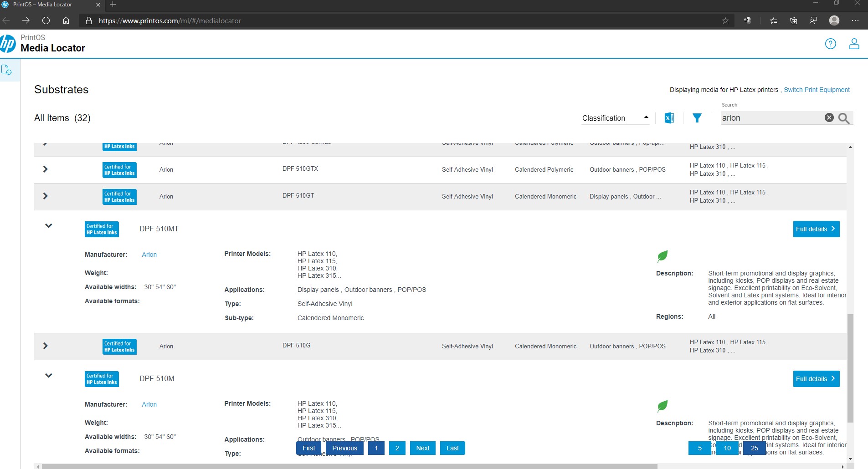The image size is (868, 469).
Task: Click the All Items (32) heading
Action: click(x=62, y=118)
